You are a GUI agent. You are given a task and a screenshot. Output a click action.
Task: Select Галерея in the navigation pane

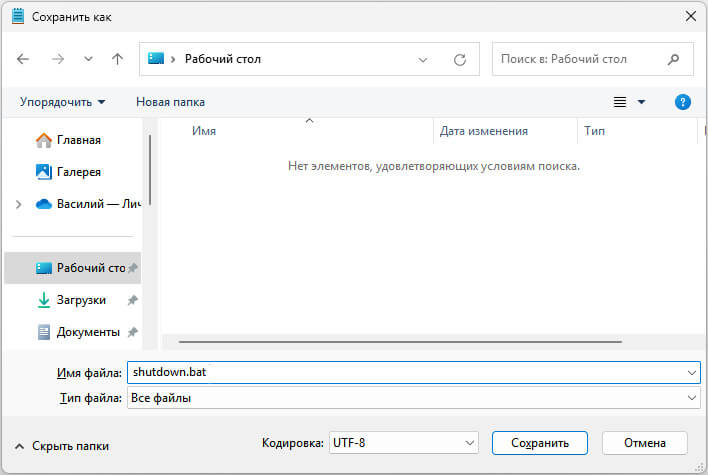pyautogui.click(x=78, y=172)
